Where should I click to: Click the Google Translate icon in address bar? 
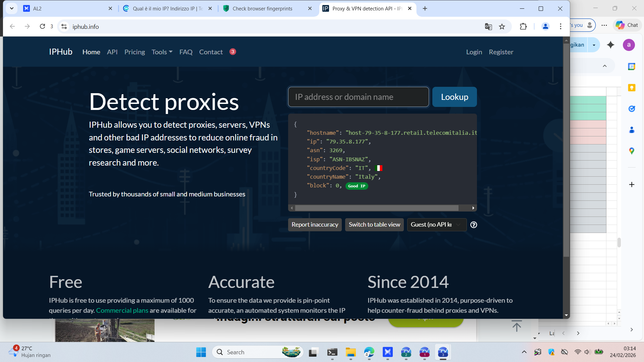488,26
